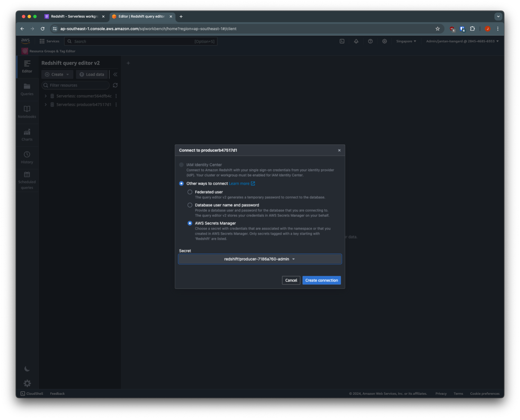Open the Terms link in the footer

coord(458,393)
